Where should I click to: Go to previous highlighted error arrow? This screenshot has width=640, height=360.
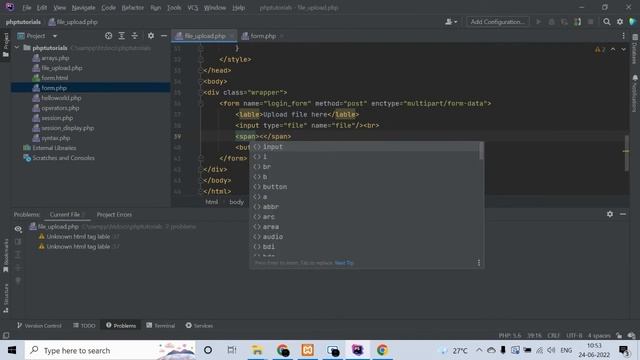pyautogui.click(x=613, y=49)
